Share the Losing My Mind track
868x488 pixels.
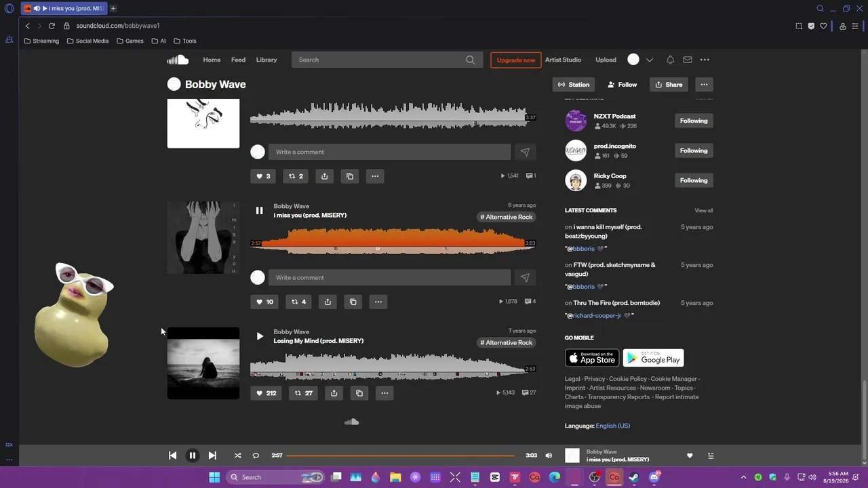pos(334,393)
